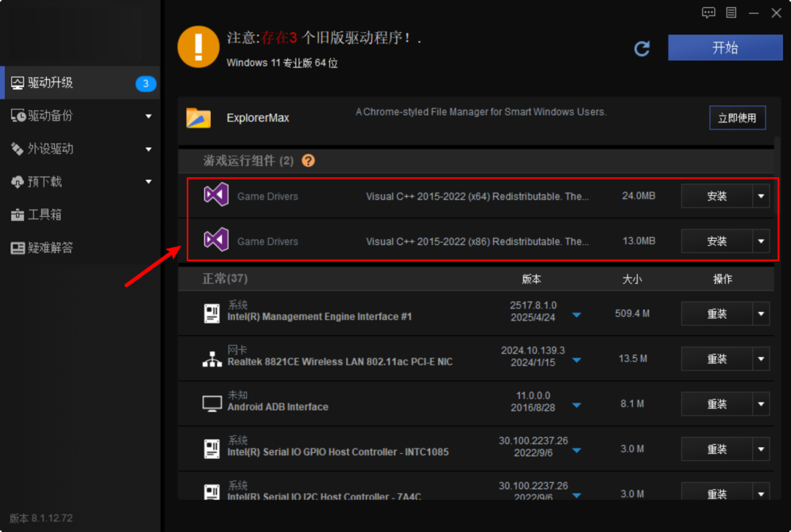The height and width of the screenshot is (532, 791).
Task: Expand the 外设驱动 arrow
Action: (148, 149)
